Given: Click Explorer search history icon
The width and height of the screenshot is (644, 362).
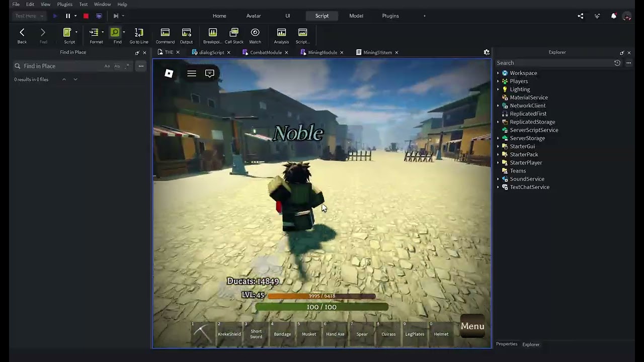Looking at the screenshot, I should pos(617,63).
